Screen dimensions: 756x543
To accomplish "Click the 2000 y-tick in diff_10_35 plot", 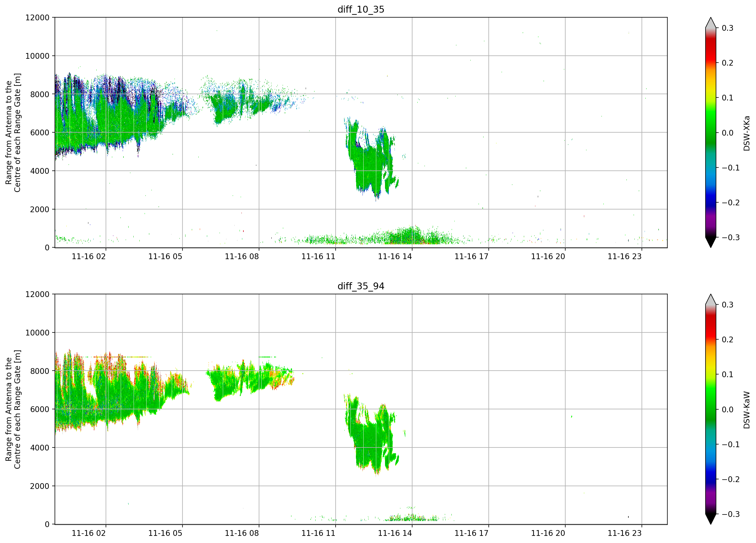I will (x=40, y=209).
